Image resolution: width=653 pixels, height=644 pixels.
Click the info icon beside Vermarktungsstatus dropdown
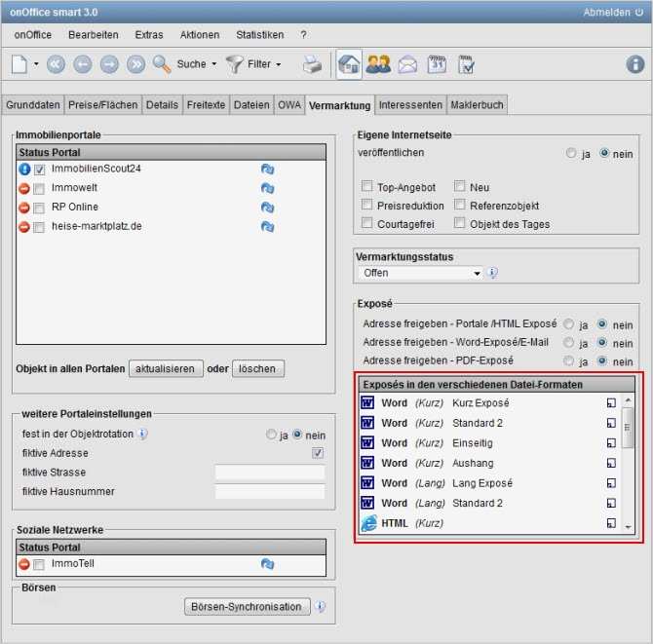[492, 273]
